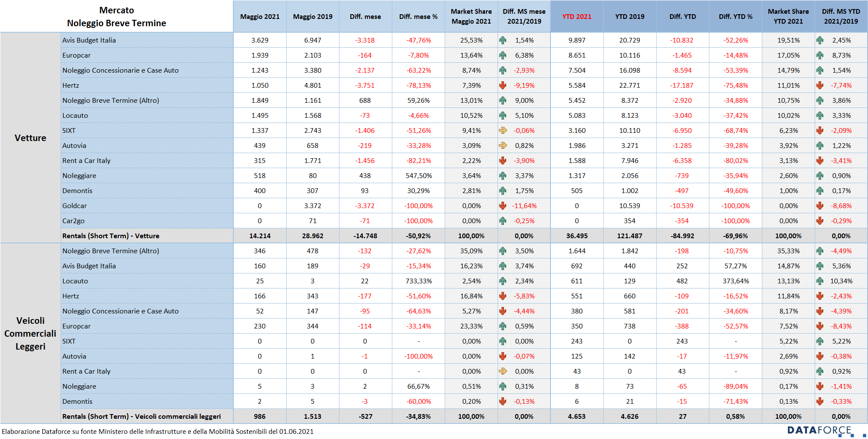Click the green monthly arrow in Vetture Demontis row
Viewport: 868px width, 439px height.
click(503, 191)
